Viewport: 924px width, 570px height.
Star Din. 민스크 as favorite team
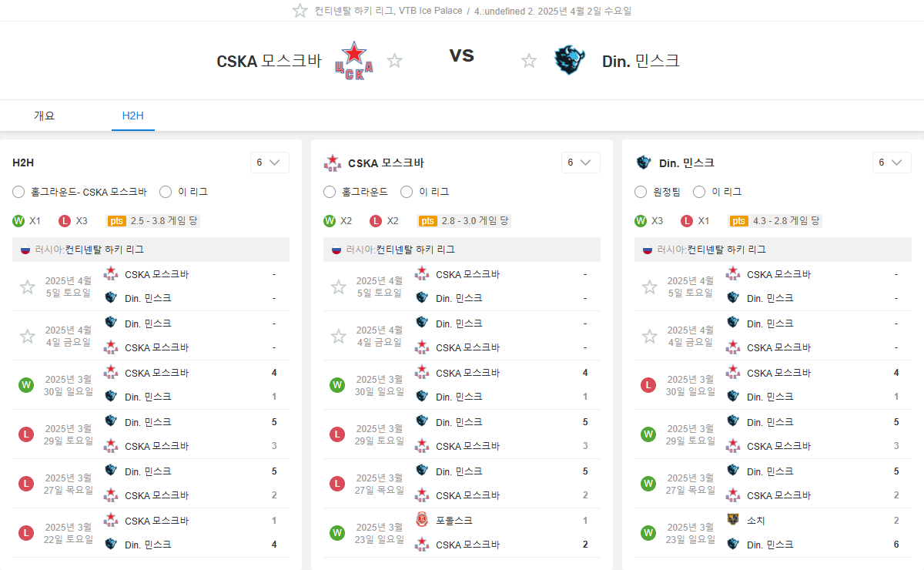(529, 61)
